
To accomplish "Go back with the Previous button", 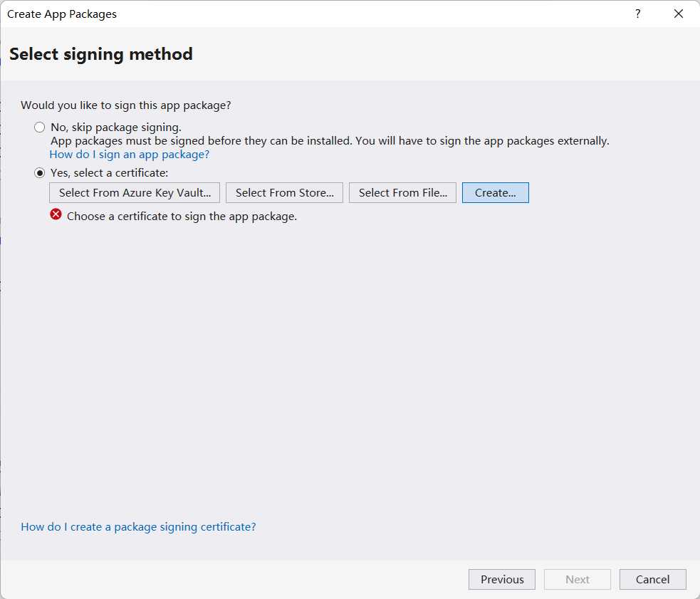I will click(x=502, y=579).
